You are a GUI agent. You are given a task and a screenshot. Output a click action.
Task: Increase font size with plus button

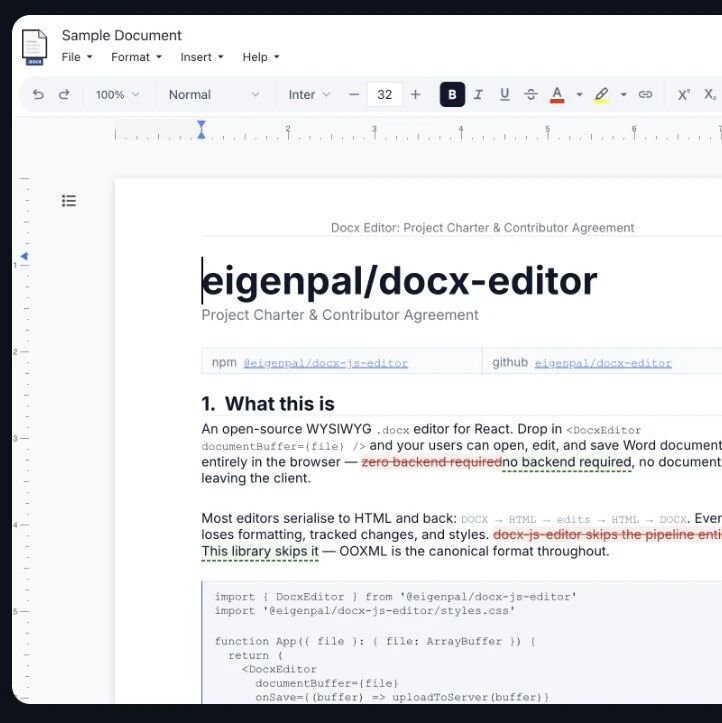pyautogui.click(x=415, y=95)
